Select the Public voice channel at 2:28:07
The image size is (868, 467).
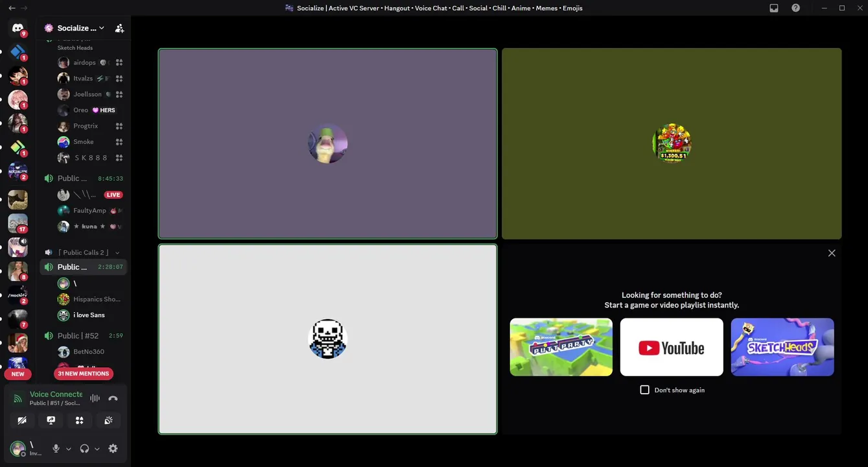[x=83, y=267]
